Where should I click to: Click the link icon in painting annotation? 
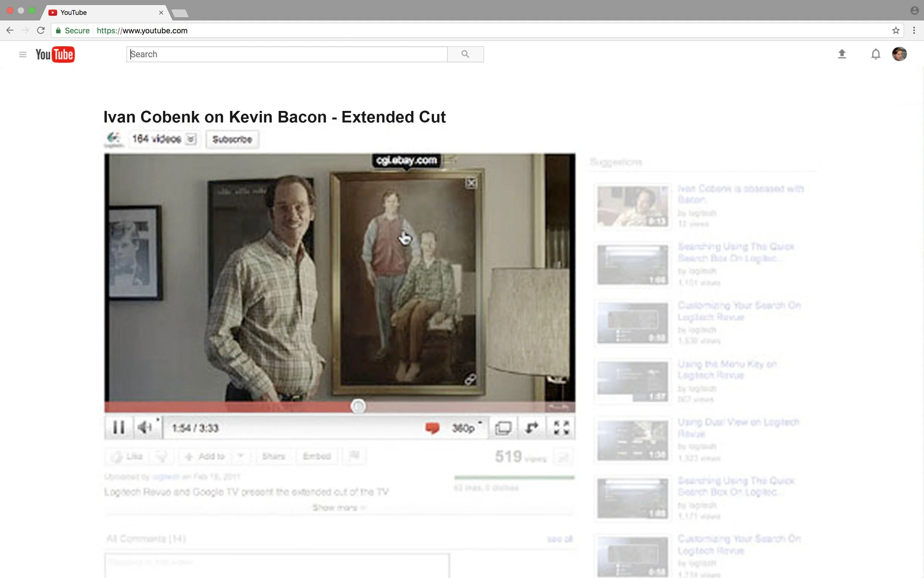click(470, 379)
